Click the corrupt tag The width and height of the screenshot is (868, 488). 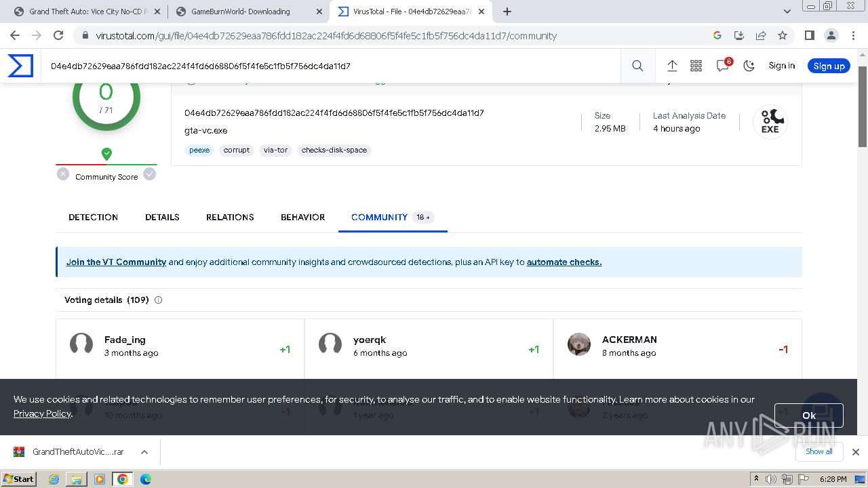pyautogui.click(x=237, y=150)
